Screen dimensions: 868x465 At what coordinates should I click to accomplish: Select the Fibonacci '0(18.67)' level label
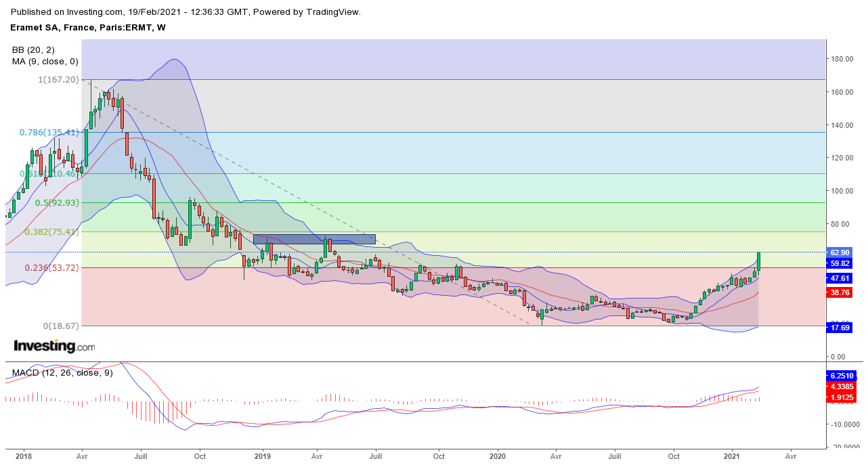coord(62,326)
